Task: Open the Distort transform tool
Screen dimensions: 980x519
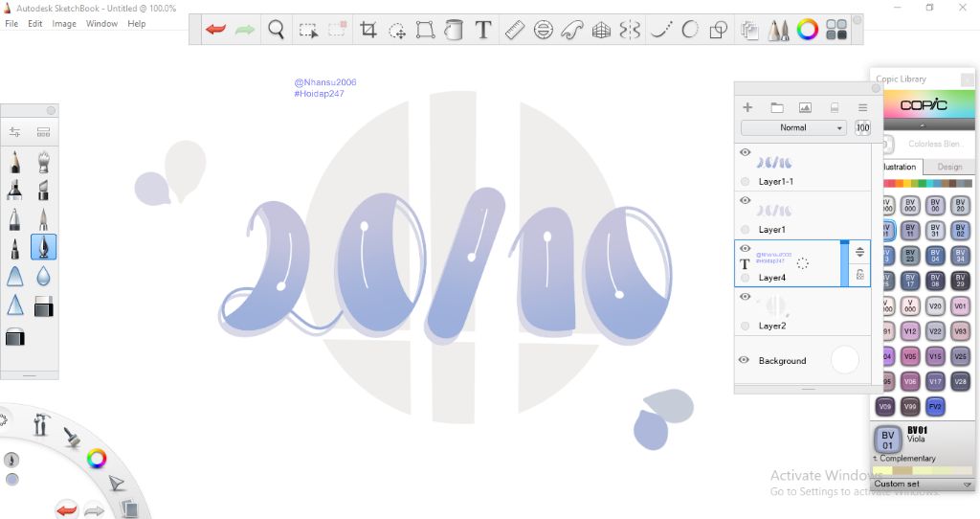Action: tap(426, 30)
